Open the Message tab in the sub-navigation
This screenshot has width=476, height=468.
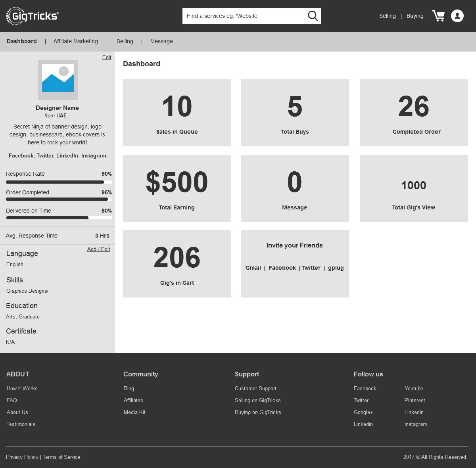[161, 41]
